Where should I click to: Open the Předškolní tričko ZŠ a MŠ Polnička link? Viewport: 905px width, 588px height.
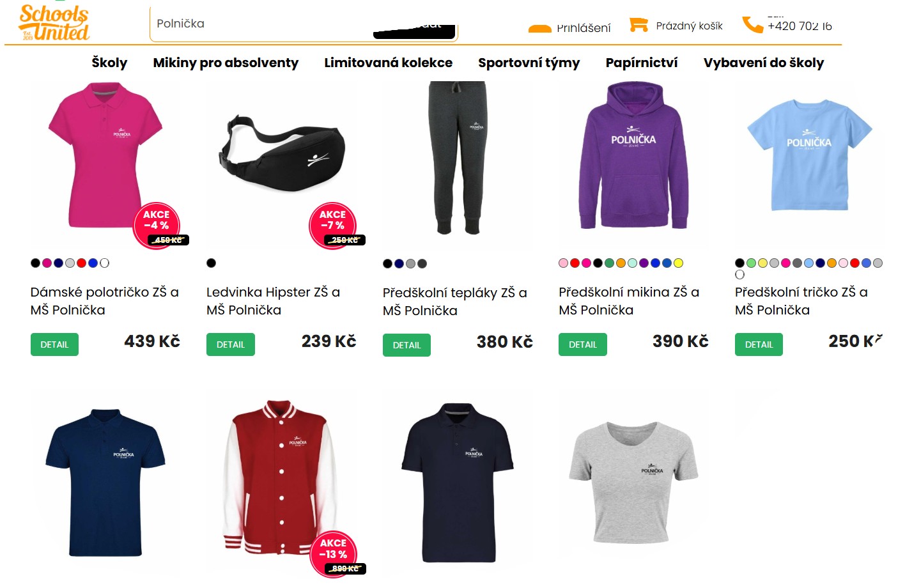801,301
